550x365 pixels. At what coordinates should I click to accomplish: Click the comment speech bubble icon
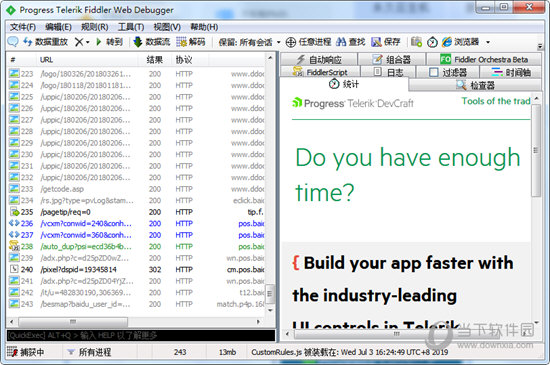coord(13,42)
